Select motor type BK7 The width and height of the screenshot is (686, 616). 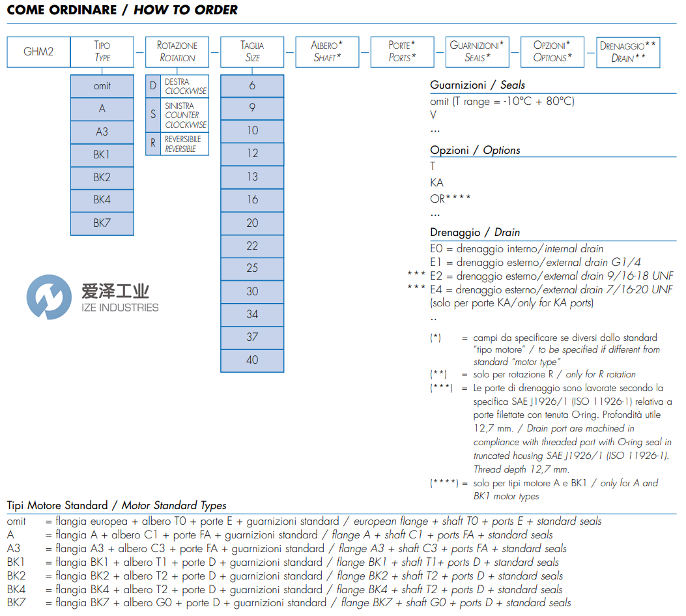(102, 223)
